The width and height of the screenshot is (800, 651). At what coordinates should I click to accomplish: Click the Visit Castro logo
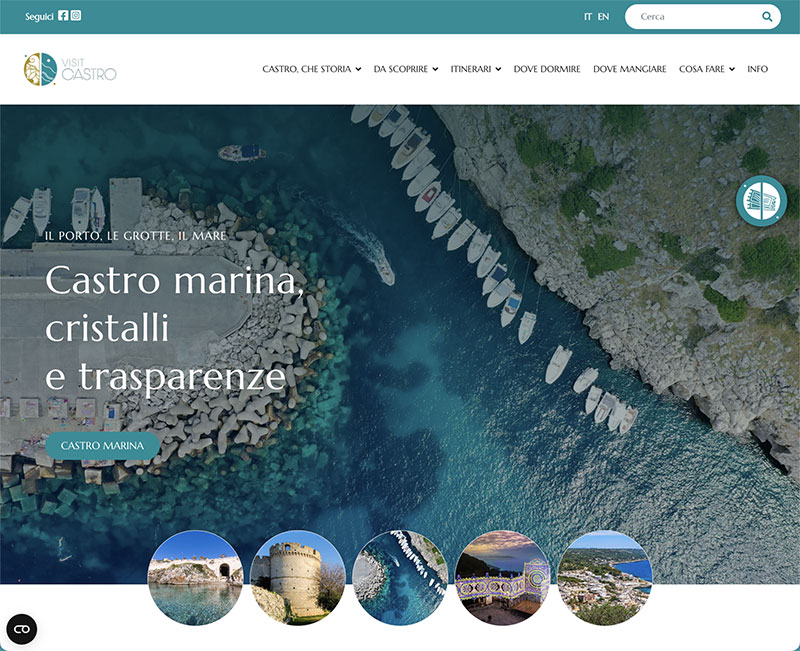click(71, 69)
